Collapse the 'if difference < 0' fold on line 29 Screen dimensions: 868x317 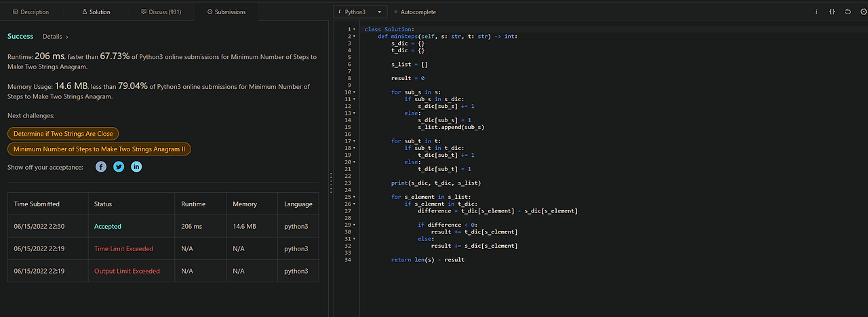[354, 225]
